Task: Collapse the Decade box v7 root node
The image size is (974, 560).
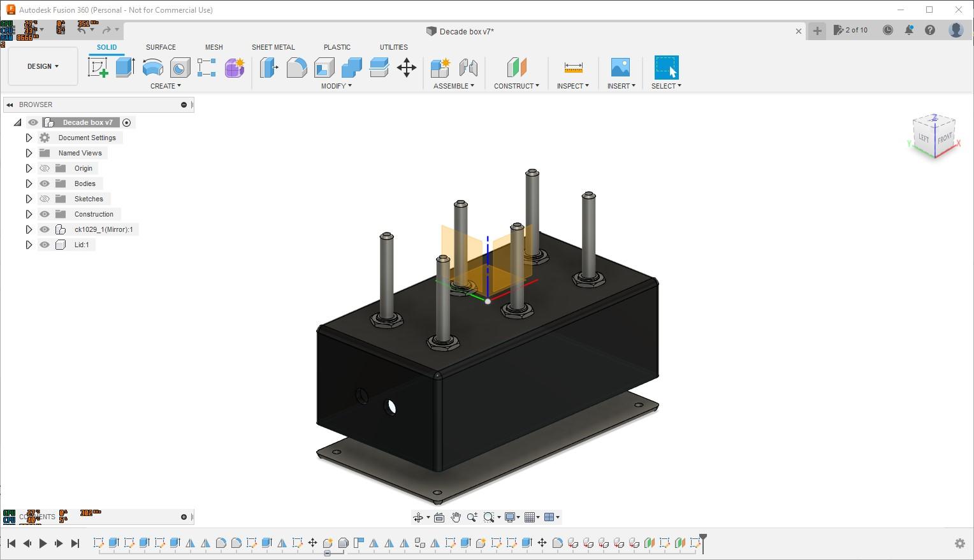Action: click(17, 122)
